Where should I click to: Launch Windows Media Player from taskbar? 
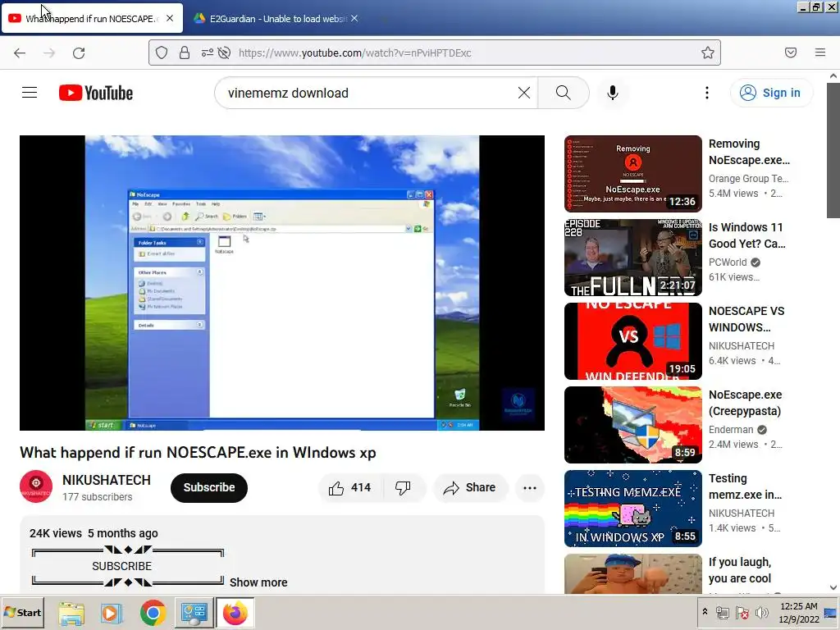click(112, 613)
